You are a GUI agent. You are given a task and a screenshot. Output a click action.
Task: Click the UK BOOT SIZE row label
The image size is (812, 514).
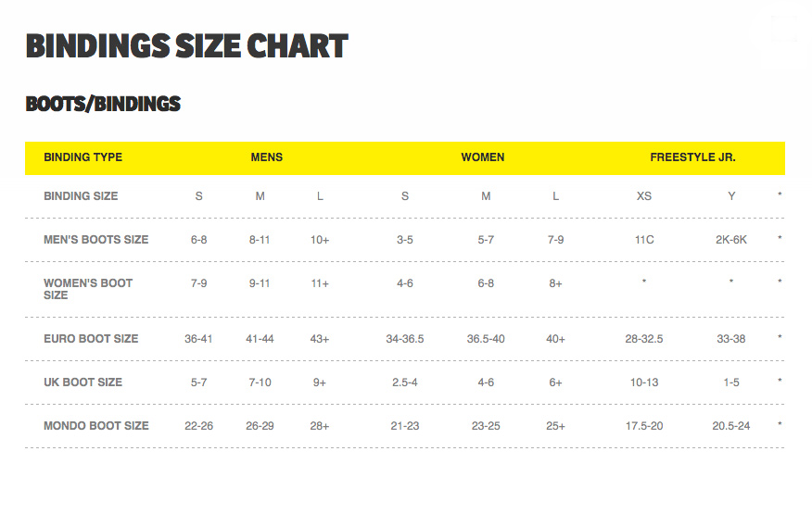tap(82, 382)
